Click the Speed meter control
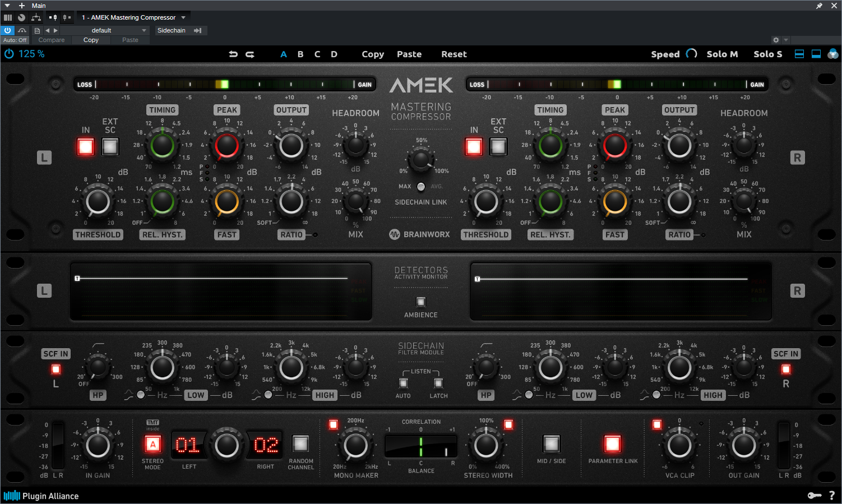The height and width of the screenshot is (504, 842). click(x=692, y=54)
